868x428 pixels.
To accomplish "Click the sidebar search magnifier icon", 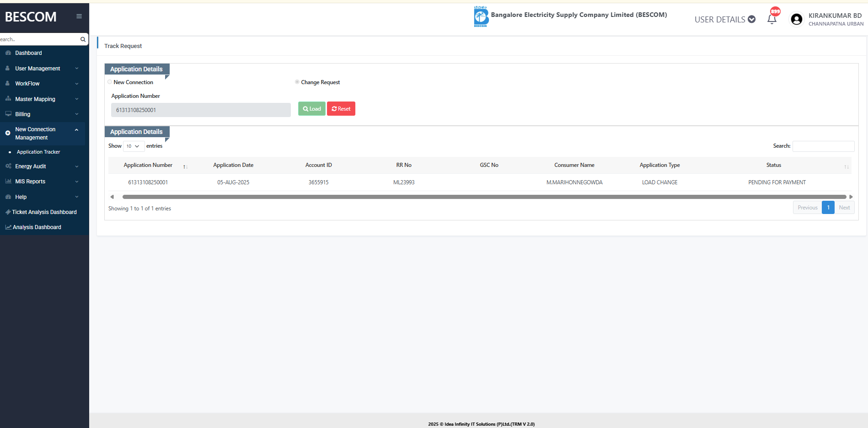I will click(x=83, y=39).
